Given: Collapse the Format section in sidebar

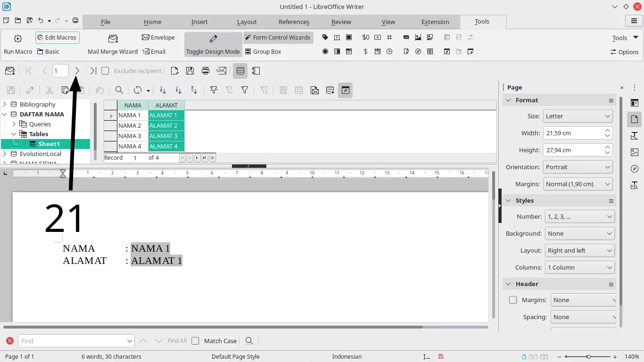Looking at the screenshot, I should pos(509,100).
